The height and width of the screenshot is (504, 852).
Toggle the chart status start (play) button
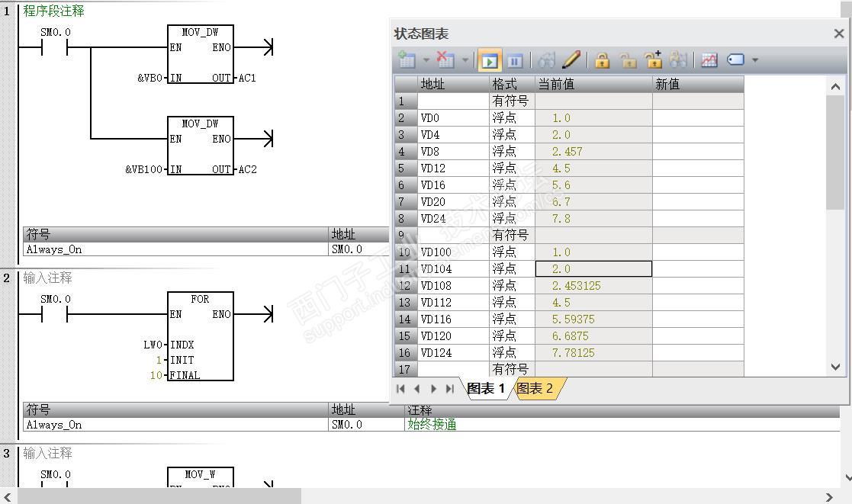pos(489,60)
